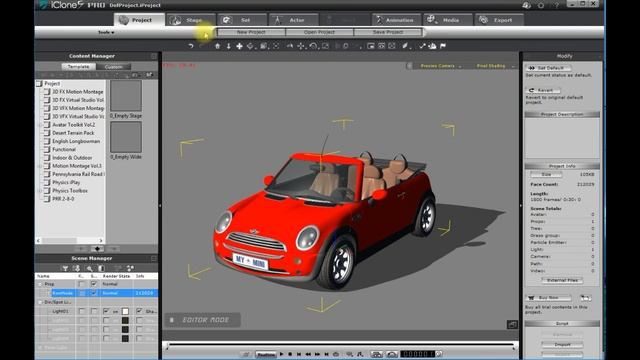Toggle Light01 on checkbox
The height and width of the screenshot is (360, 640).
pyautogui.click(x=106, y=311)
